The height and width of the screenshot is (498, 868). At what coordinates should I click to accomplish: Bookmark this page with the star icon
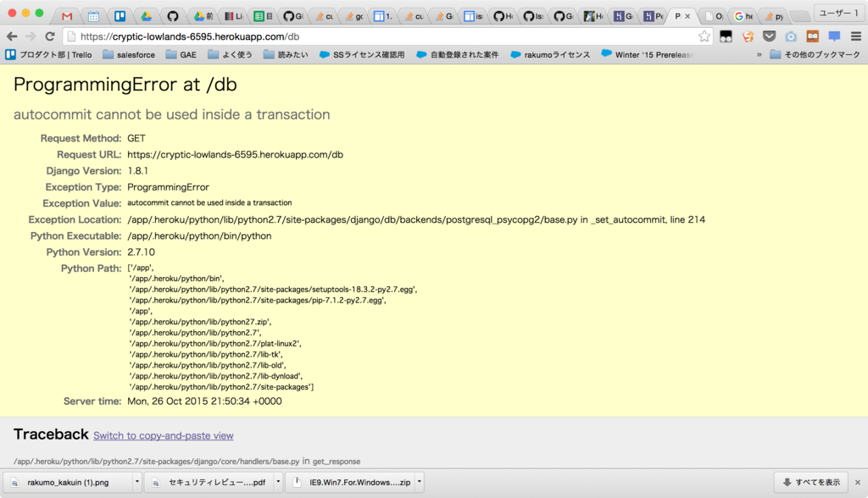pyautogui.click(x=706, y=37)
